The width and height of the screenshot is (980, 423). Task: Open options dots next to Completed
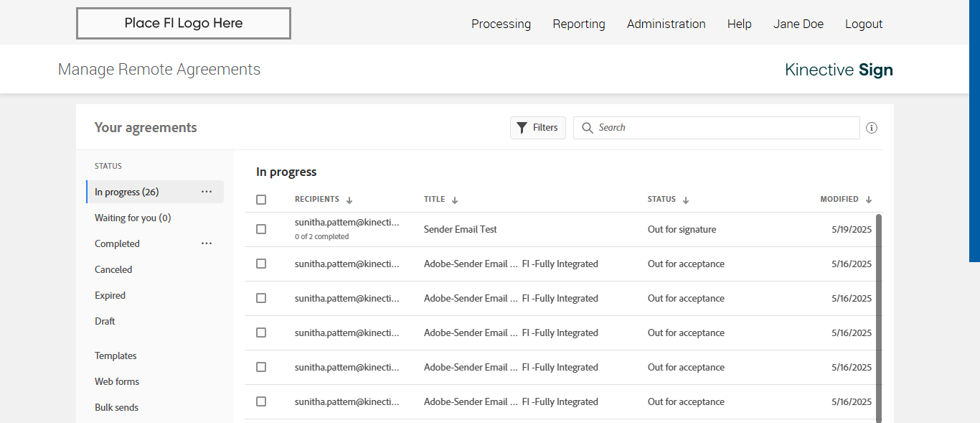(x=207, y=243)
